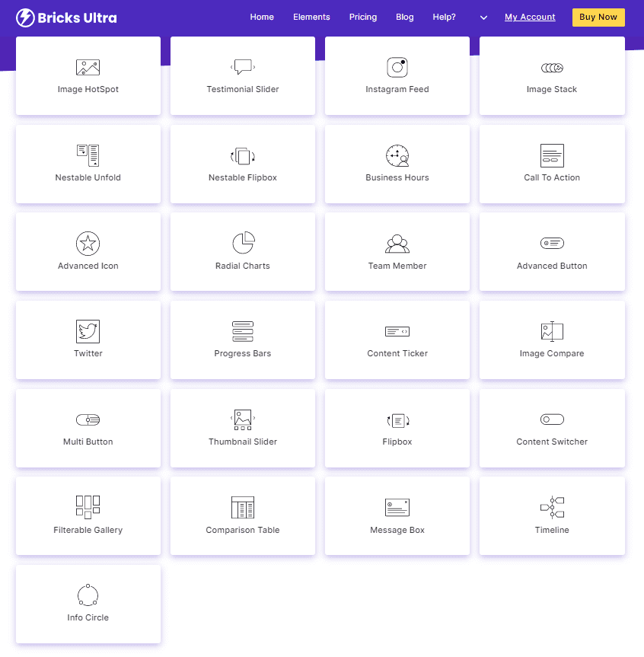This screenshot has height=657, width=644.
Task: Open the Info Circle element card
Action: click(88, 604)
